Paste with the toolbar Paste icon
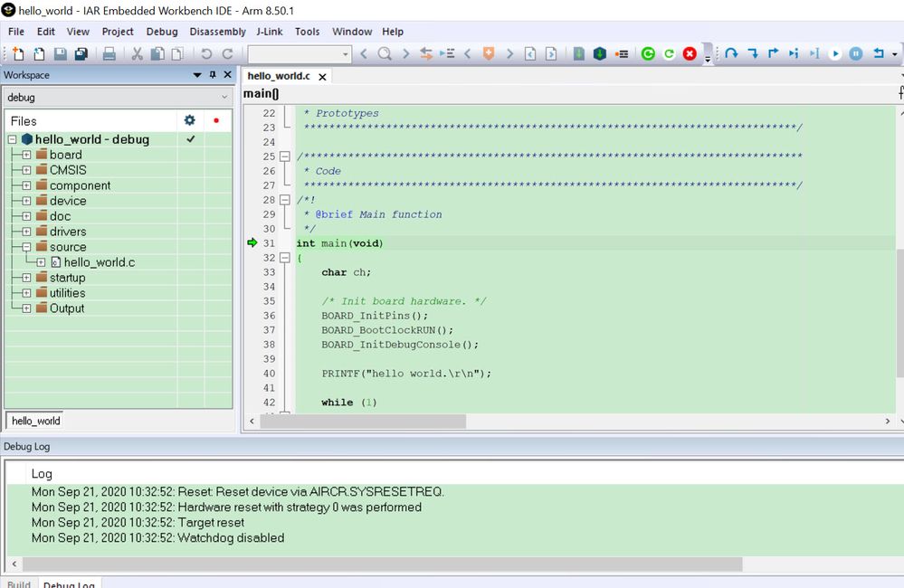Screen dimensions: 904x588 pos(177,53)
